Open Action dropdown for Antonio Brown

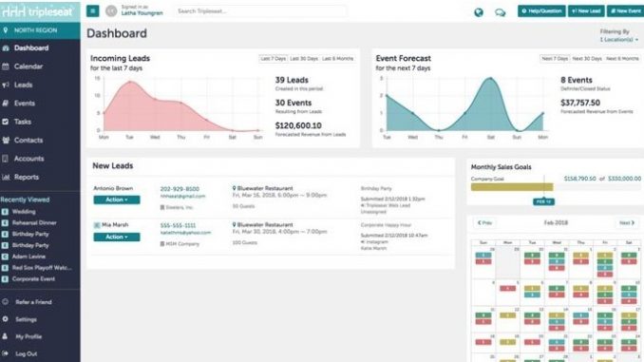coord(117,200)
